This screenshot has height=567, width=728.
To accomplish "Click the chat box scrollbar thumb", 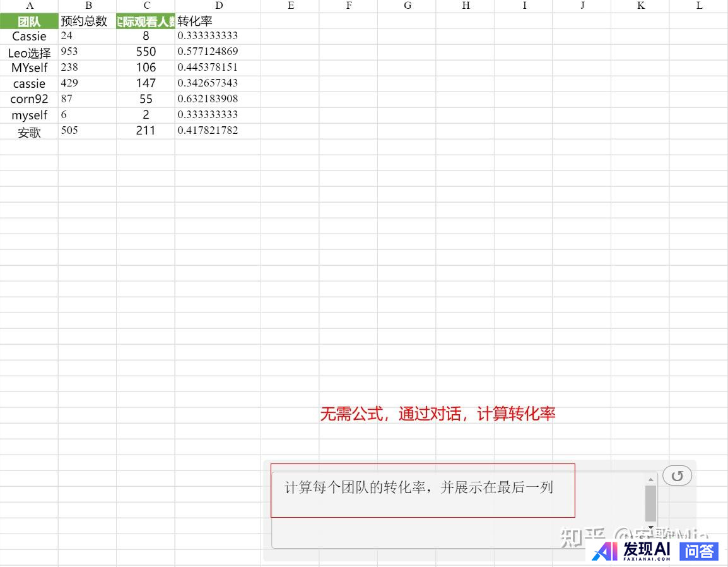I will (x=650, y=503).
